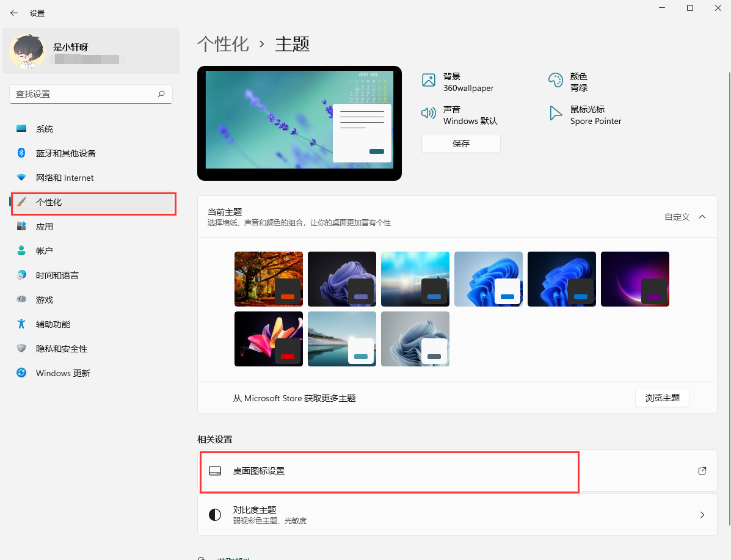Open Sounds setting via speaker icon

tap(429, 113)
